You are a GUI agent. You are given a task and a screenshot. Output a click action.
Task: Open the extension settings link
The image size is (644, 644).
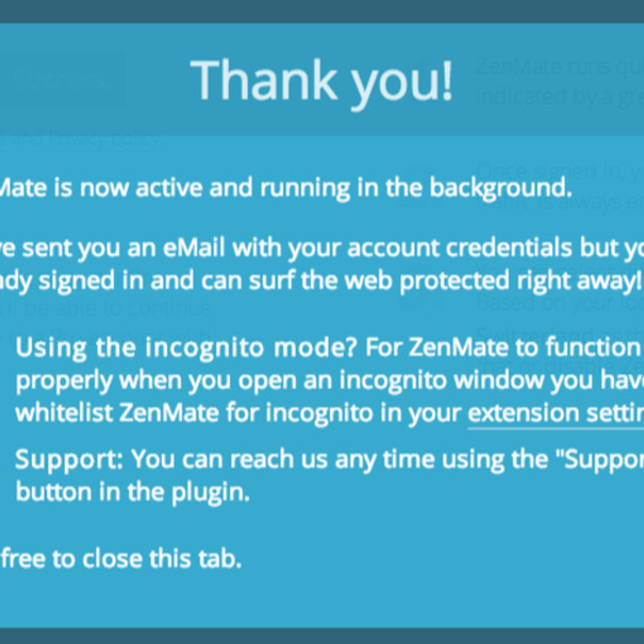556,413
